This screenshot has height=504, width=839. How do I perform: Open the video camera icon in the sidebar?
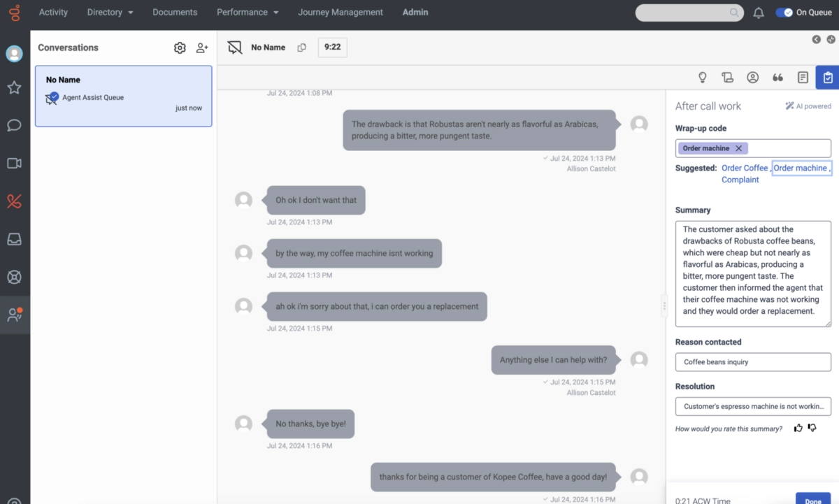click(x=14, y=164)
